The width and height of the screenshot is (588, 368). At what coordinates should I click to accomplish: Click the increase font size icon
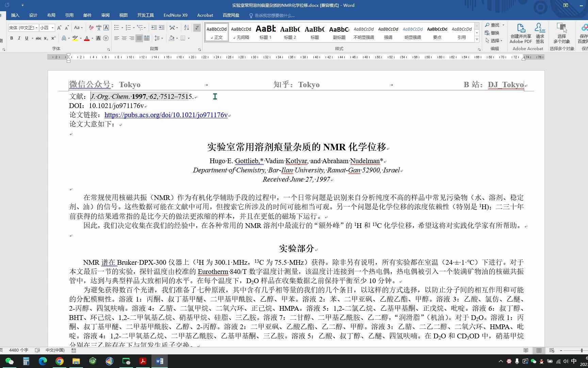[x=59, y=28]
